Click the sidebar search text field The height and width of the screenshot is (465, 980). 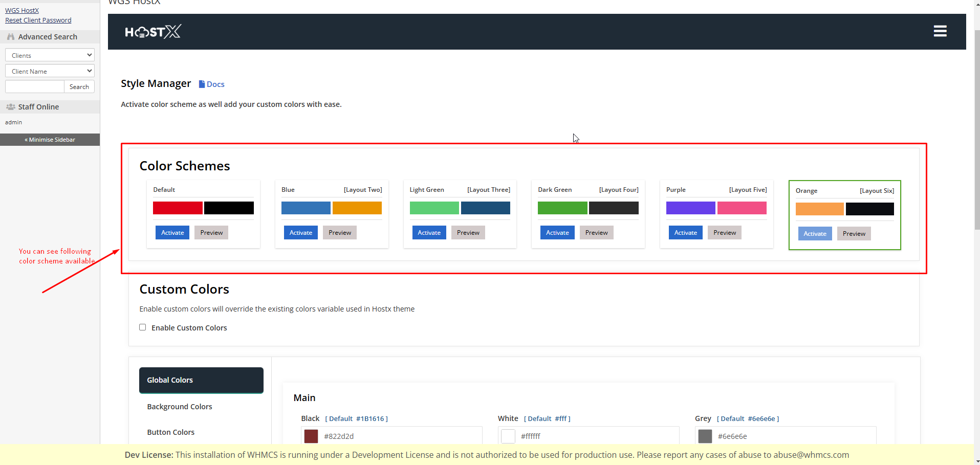tap(35, 87)
